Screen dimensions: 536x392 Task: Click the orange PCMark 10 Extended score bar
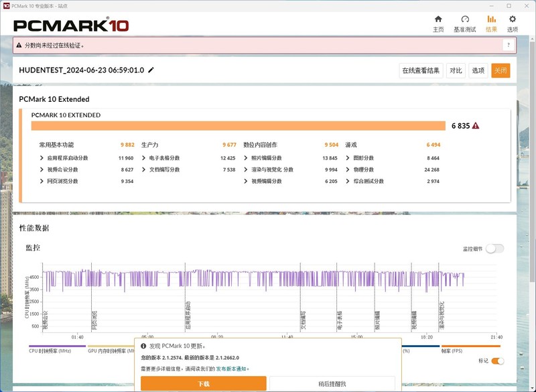point(239,126)
